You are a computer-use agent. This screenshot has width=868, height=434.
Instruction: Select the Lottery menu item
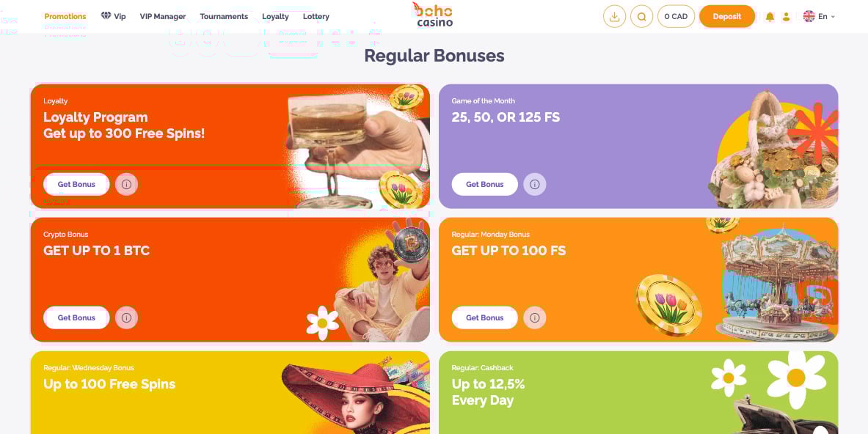316,17
